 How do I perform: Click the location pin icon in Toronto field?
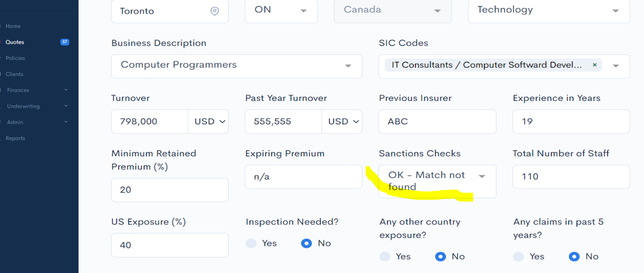[215, 11]
